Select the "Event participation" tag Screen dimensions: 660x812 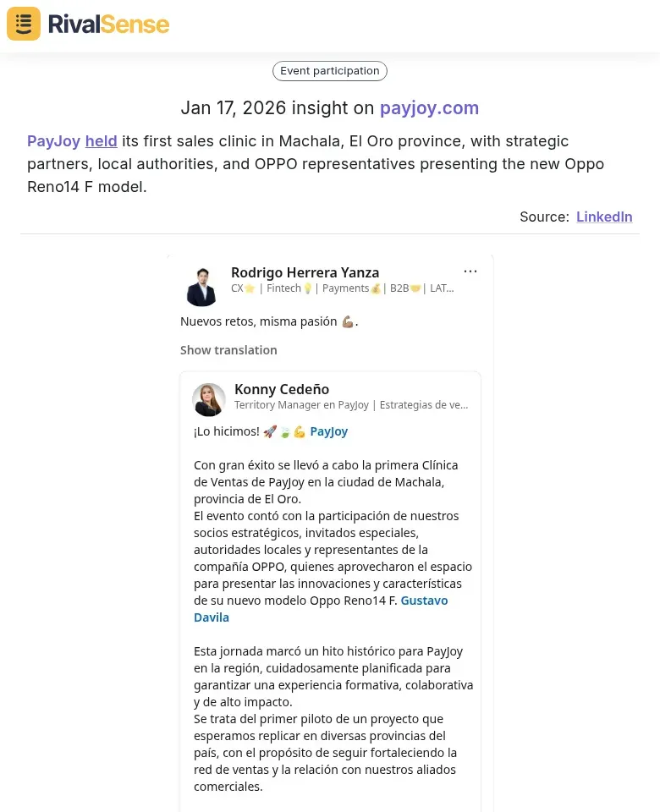pos(329,71)
